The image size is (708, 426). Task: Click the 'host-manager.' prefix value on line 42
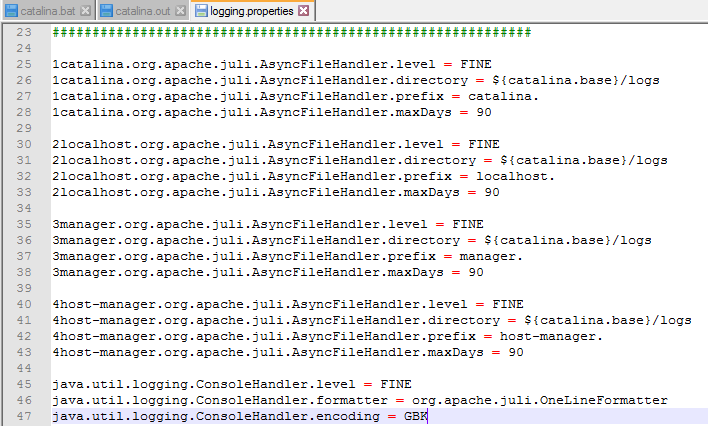point(551,336)
